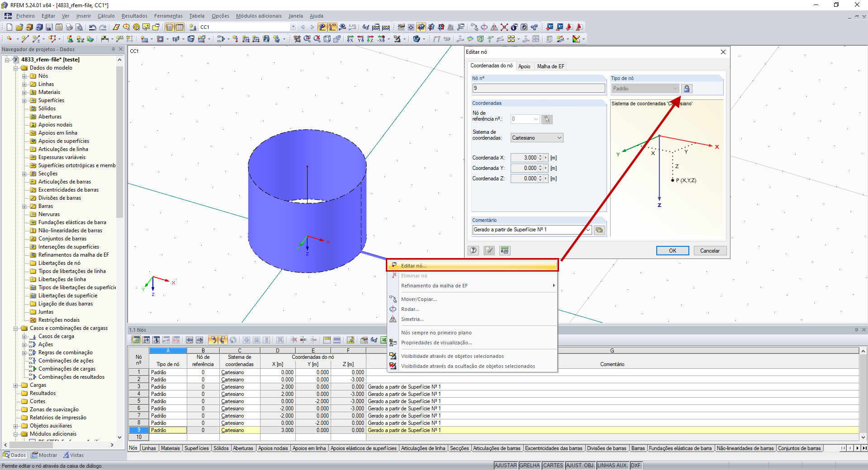Choose Simetria... in context menu
The image size is (868, 470).
click(472, 319)
